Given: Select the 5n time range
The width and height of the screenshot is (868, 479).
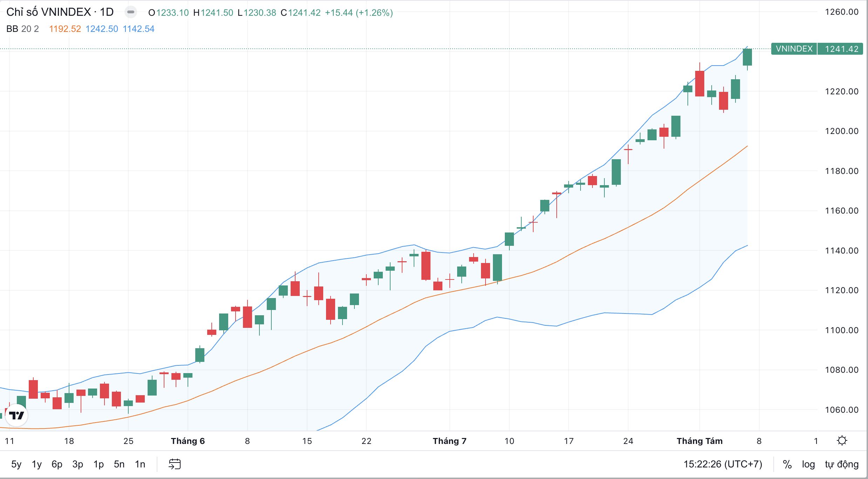Looking at the screenshot, I should click(x=119, y=464).
